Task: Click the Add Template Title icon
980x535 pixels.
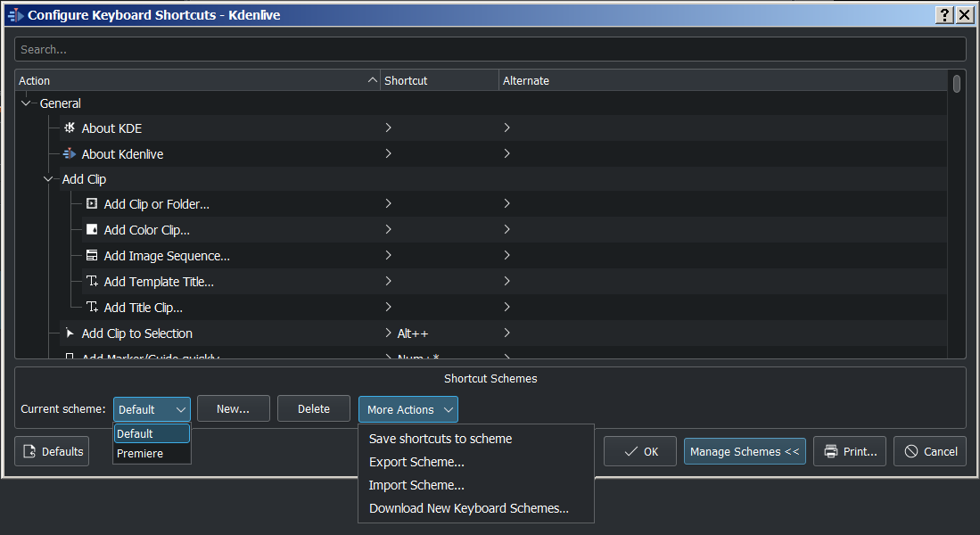Action: click(92, 281)
